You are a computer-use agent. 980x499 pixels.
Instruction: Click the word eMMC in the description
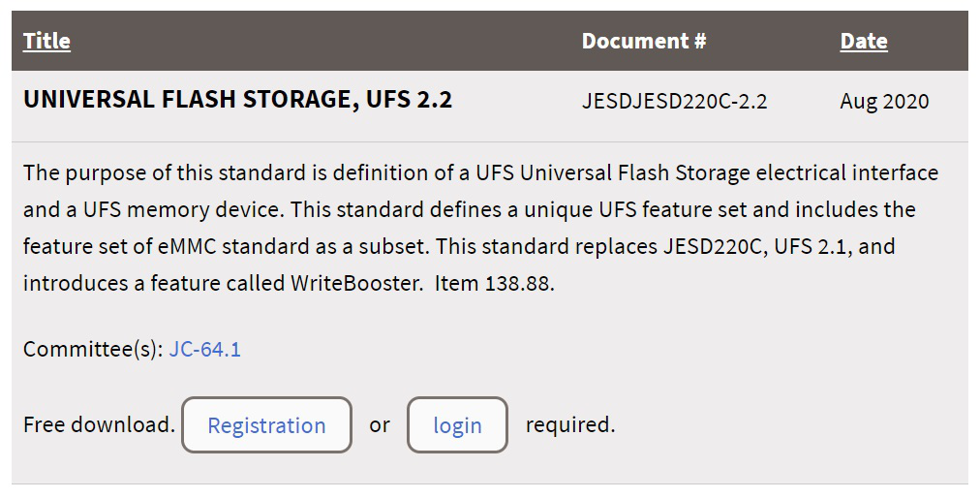click(x=187, y=246)
